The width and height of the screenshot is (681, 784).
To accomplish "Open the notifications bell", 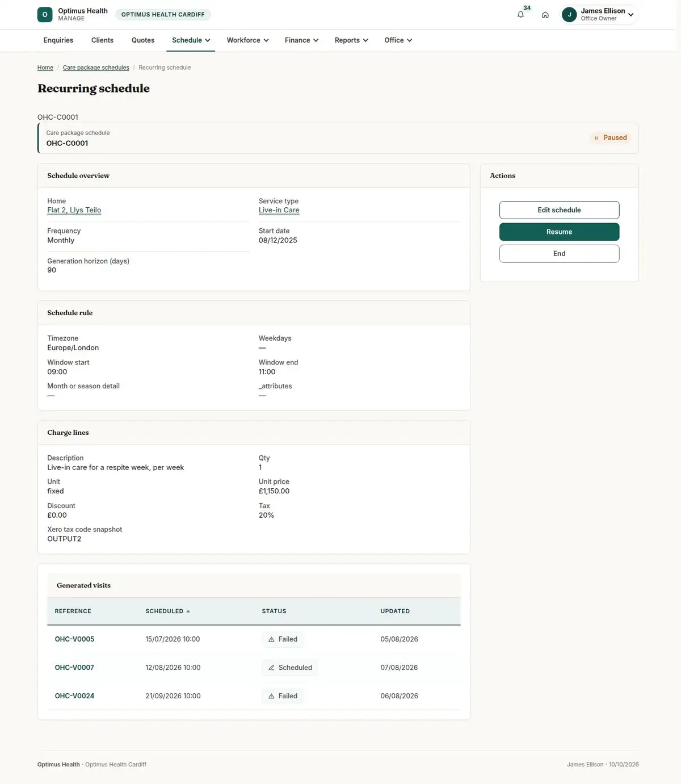I will tap(520, 15).
